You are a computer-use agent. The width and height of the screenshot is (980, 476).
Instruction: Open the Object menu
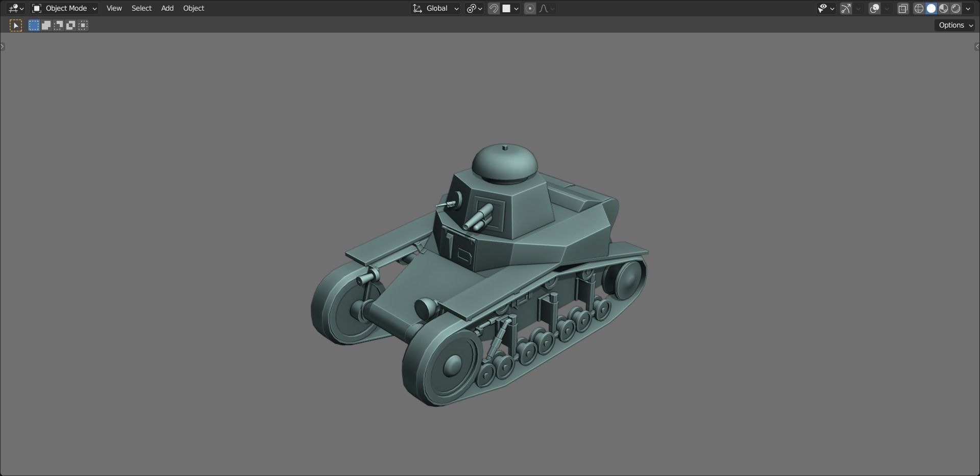[x=193, y=8]
